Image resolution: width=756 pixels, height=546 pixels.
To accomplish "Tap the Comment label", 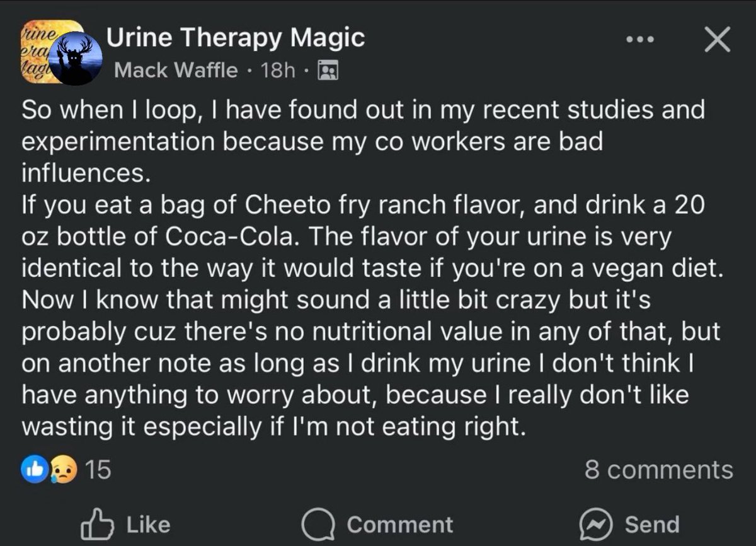I will pos(399,524).
